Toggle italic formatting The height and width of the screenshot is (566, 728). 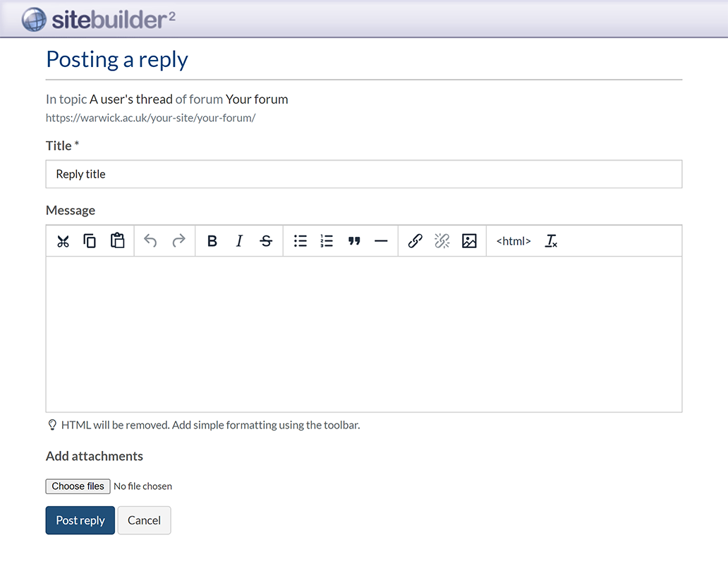pyautogui.click(x=239, y=241)
